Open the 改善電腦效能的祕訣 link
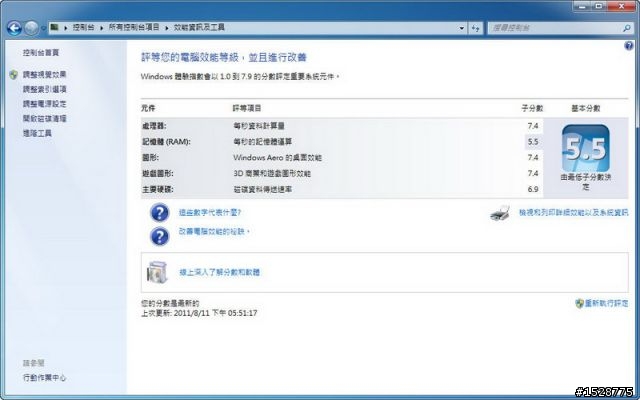The height and width of the screenshot is (400, 640). (214, 231)
